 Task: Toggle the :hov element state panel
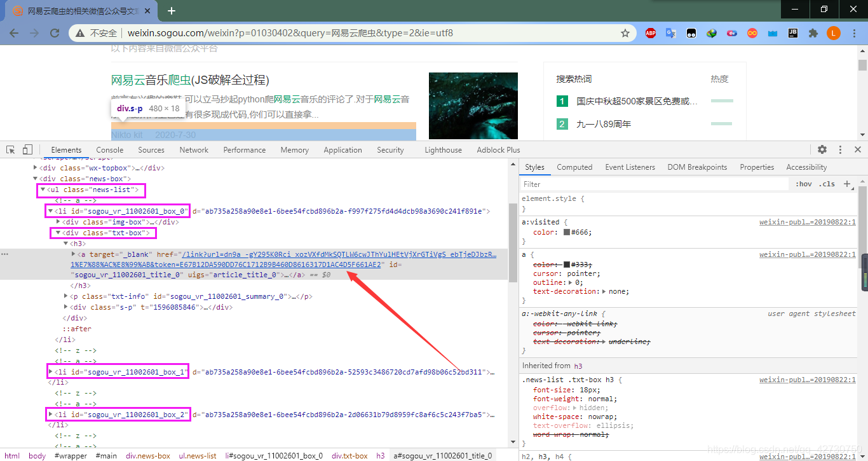pyautogui.click(x=804, y=184)
